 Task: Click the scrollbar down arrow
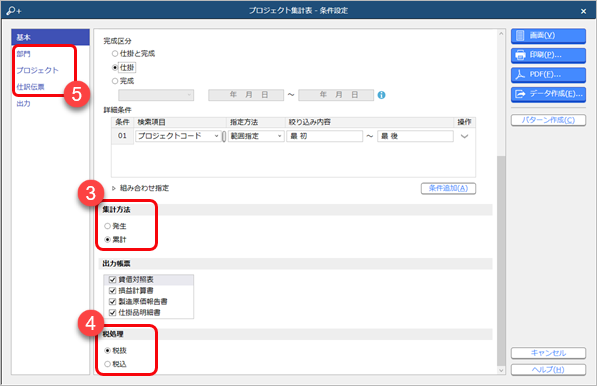point(501,370)
